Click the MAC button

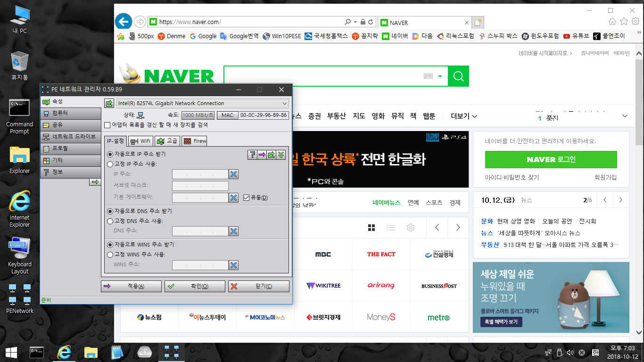227,115
